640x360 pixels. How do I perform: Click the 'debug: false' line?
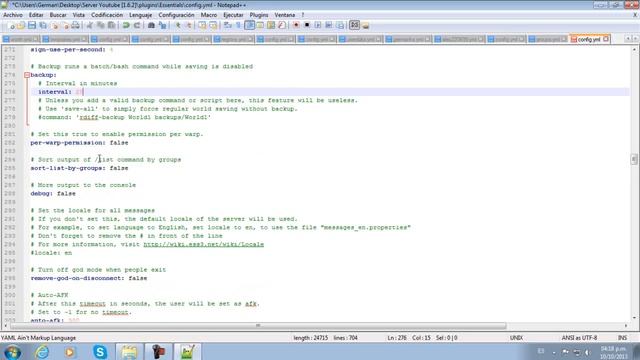point(53,193)
